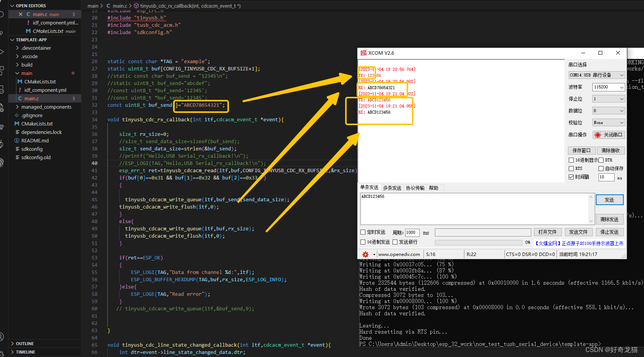Maximize the XCOM window
Viewport: 644px width, 357px height.
[600, 53]
